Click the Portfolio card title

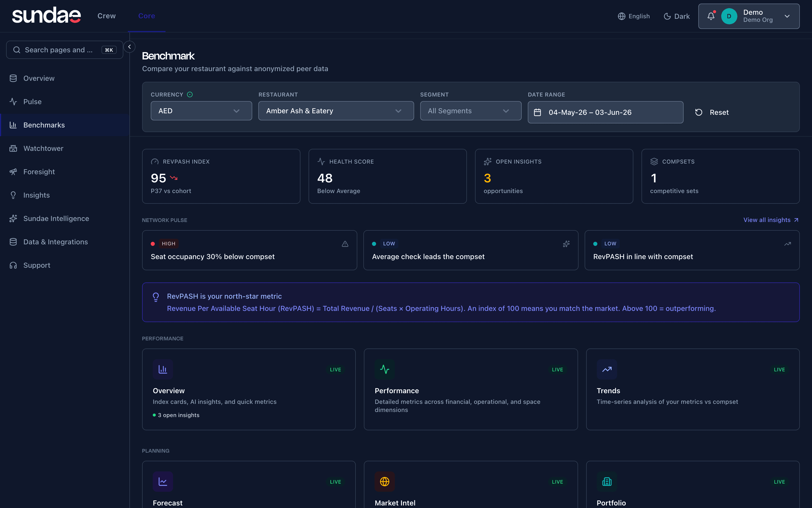(611, 503)
